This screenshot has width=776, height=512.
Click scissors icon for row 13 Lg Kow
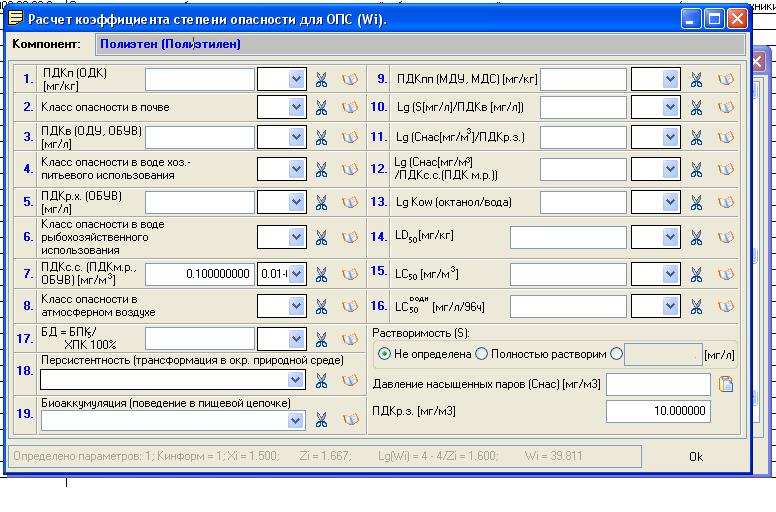point(697,202)
